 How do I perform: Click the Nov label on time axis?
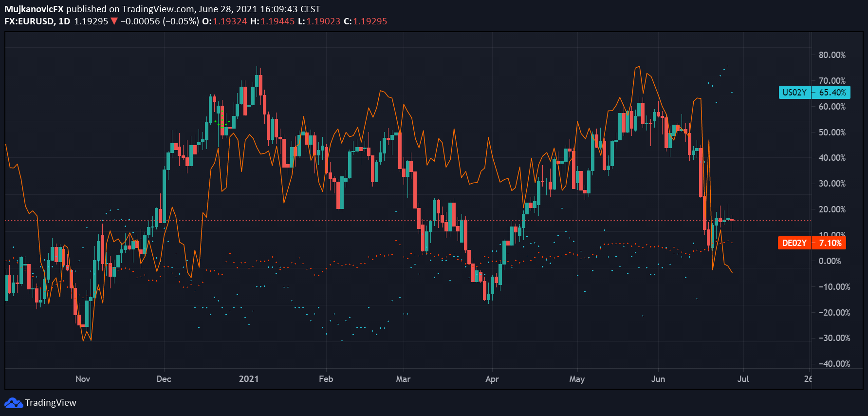[83, 379]
